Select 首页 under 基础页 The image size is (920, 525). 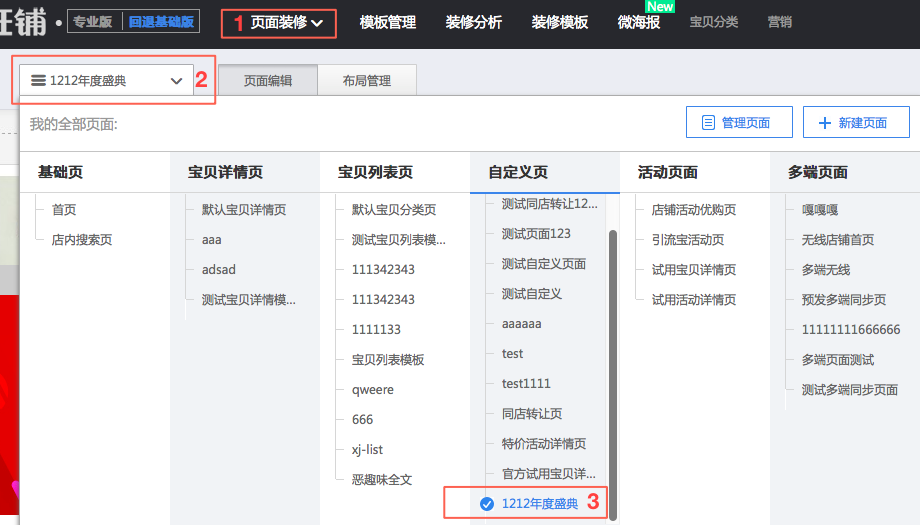[x=64, y=210]
